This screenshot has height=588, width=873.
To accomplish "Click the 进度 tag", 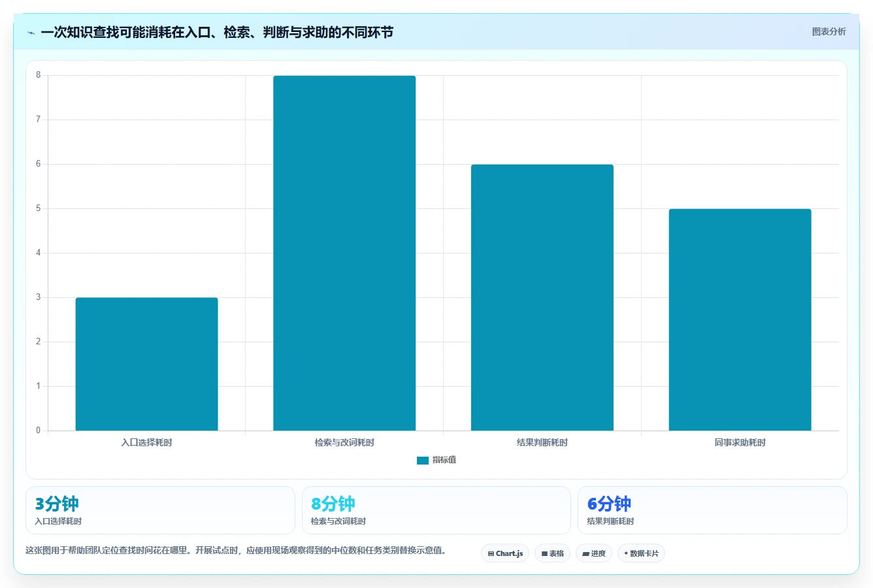I will point(594,553).
